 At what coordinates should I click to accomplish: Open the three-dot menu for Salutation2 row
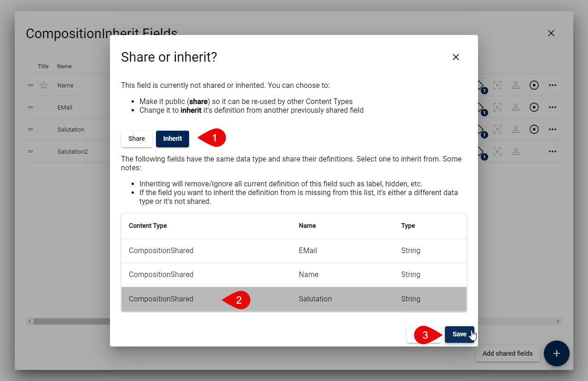tap(553, 151)
